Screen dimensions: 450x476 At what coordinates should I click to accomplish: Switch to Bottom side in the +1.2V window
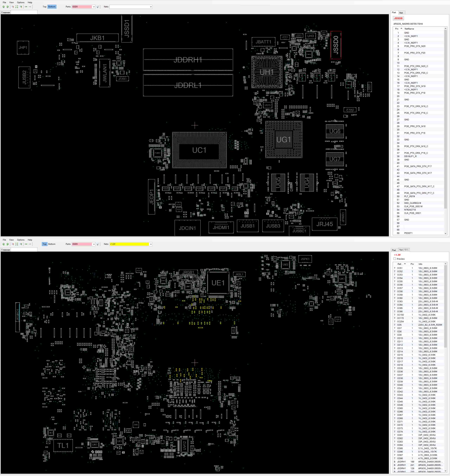tap(52, 244)
